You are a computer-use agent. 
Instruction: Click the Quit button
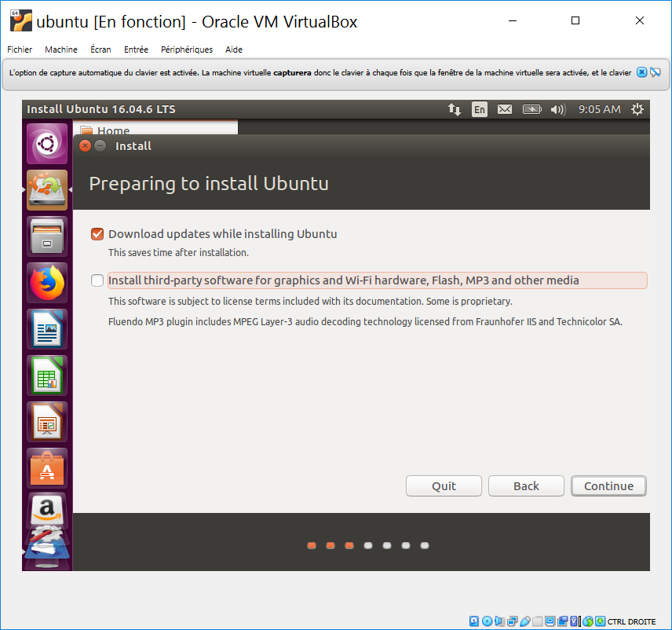[444, 486]
